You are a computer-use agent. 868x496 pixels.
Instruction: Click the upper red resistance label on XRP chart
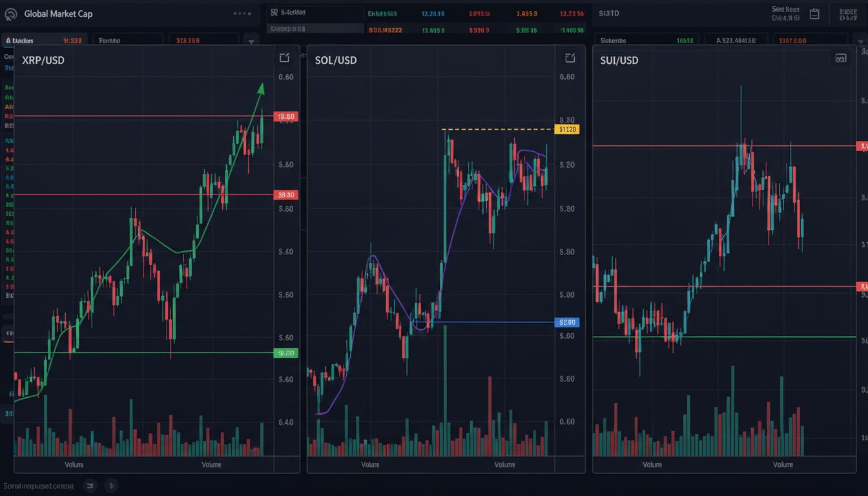pos(286,117)
